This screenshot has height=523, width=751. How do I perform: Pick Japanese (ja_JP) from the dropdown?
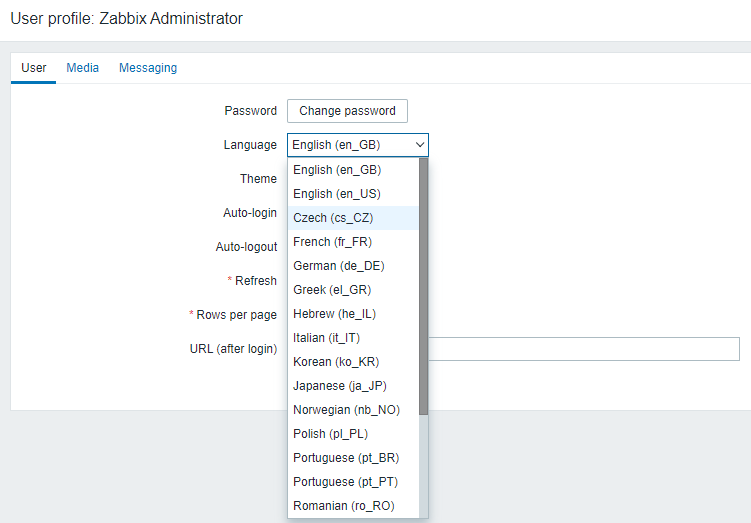340,386
